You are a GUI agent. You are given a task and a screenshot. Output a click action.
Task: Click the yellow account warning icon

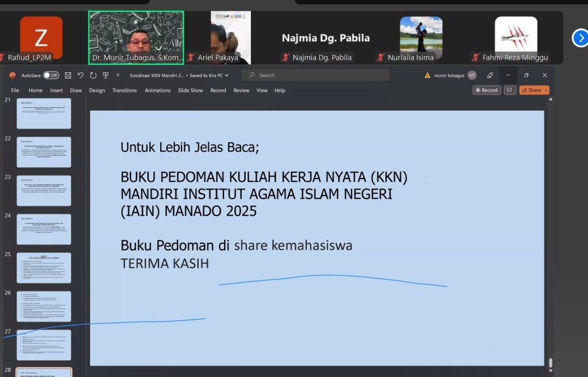pyautogui.click(x=427, y=75)
